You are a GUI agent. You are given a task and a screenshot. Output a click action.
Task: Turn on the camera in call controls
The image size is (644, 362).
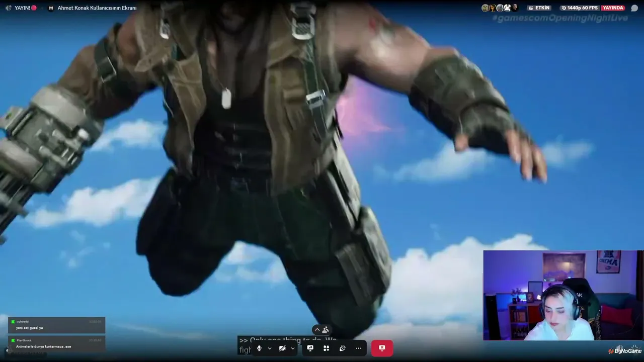pos(282,348)
